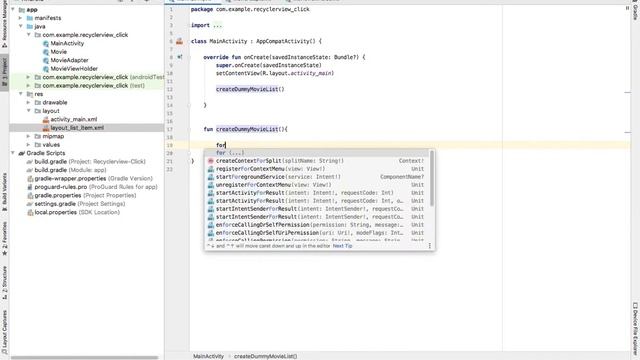The height and width of the screenshot is (360, 640).
Task: Click the project panel horizontal scrollbar
Action: [x=84, y=358]
